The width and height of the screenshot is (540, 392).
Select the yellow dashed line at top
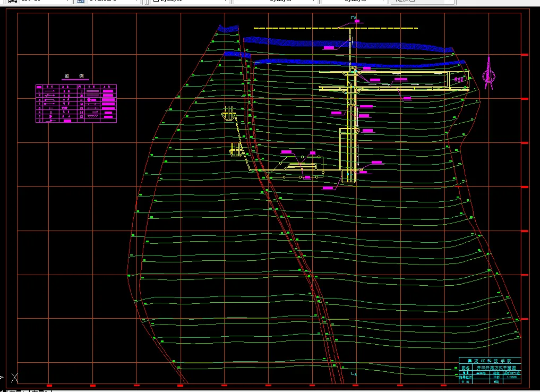click(336, 28)
